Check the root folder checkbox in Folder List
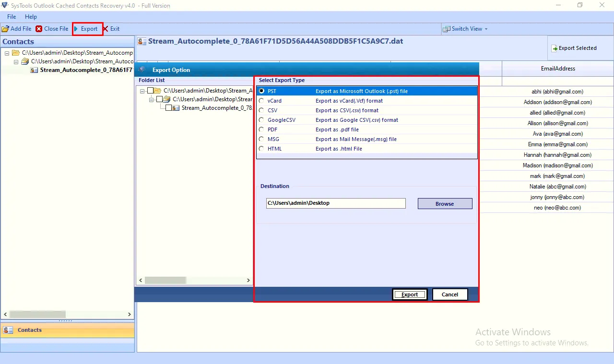Image resolution: width=614 pixels, height=364 pixels. [151, 91]
